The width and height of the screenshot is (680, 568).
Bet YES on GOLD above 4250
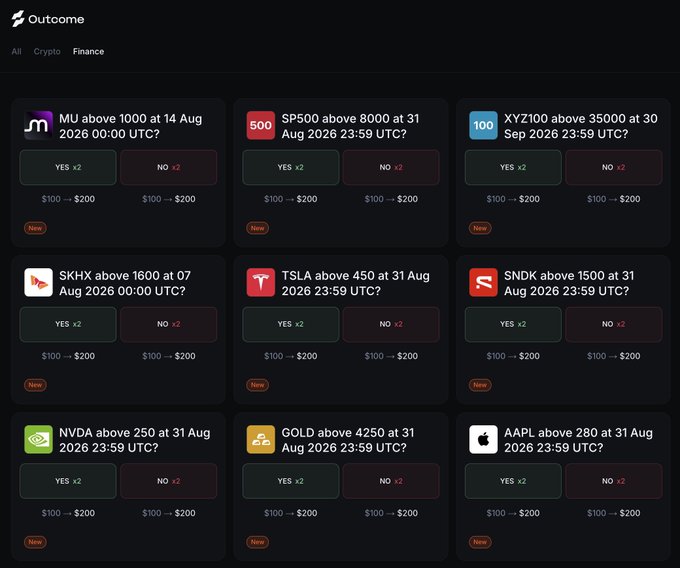coord(291,481)
